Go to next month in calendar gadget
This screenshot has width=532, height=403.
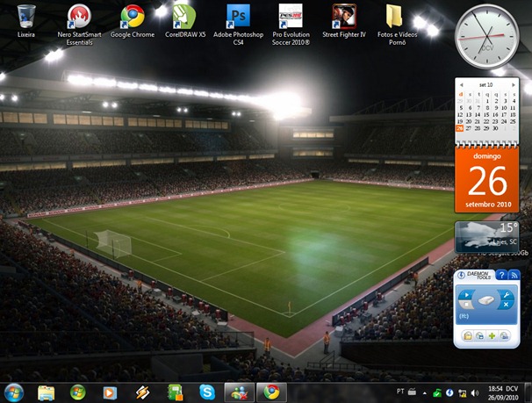[514, 85]
